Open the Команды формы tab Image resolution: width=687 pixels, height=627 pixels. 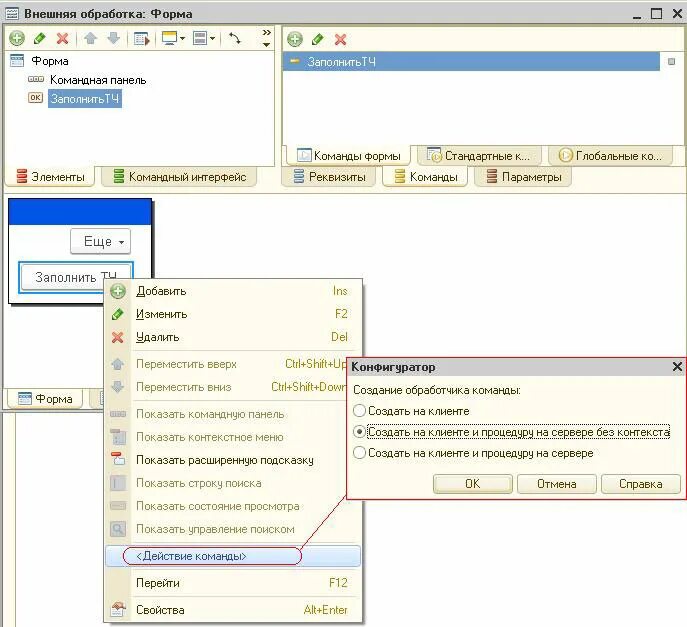pyautogui.click(x=349, y=156)
